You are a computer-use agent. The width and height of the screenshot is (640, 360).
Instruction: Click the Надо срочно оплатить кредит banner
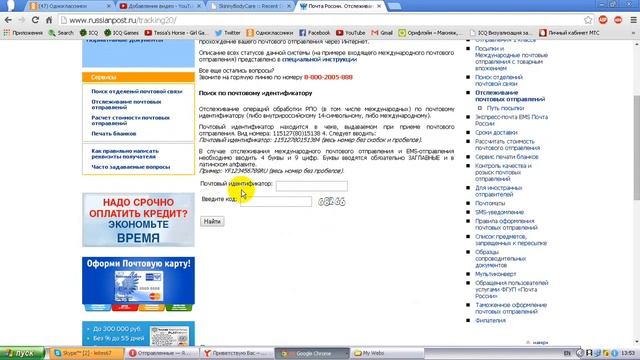click(x=138, y=220)
